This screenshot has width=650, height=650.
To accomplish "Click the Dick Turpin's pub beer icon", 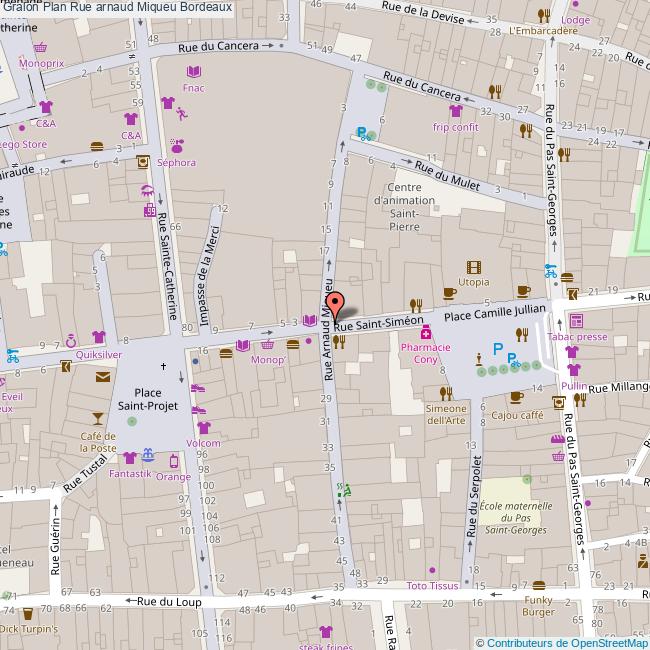I will [x=27, y=613].
